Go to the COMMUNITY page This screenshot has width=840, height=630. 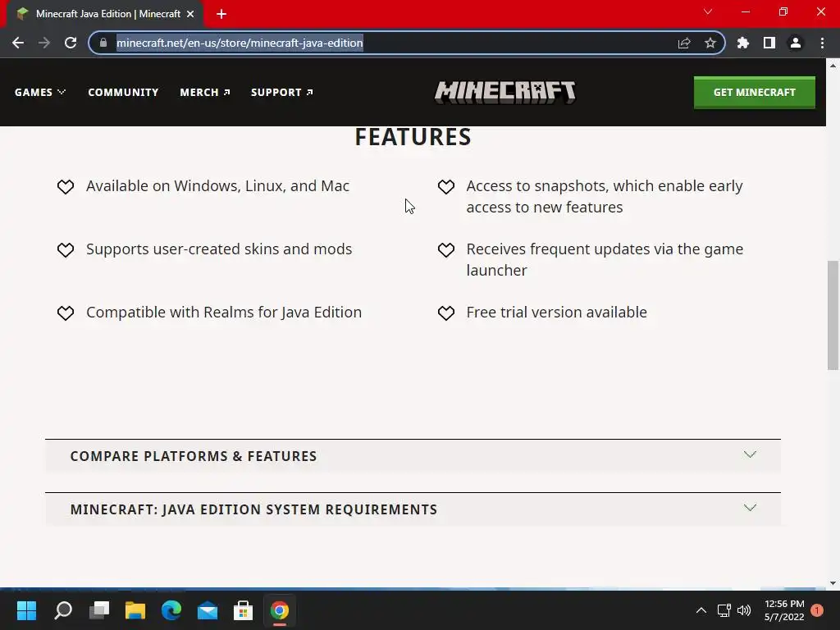coord(123,92)
